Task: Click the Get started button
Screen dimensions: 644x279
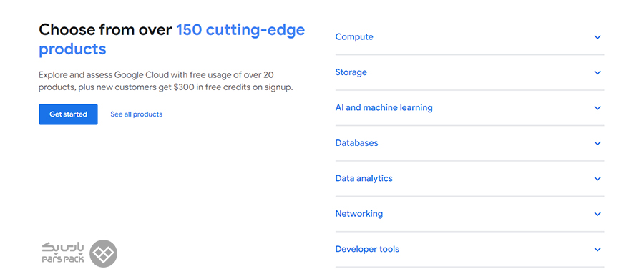Action: click(68, 114)
